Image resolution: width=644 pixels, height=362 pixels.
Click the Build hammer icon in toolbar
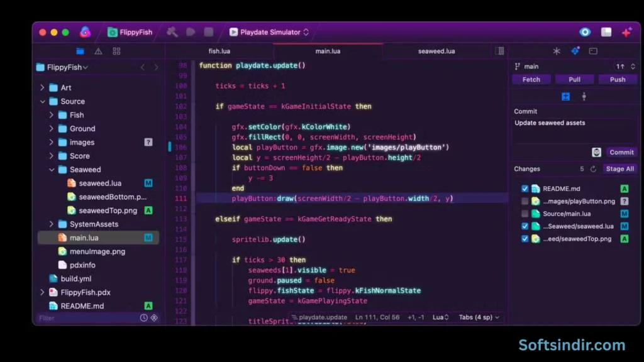tap(172, 32)
